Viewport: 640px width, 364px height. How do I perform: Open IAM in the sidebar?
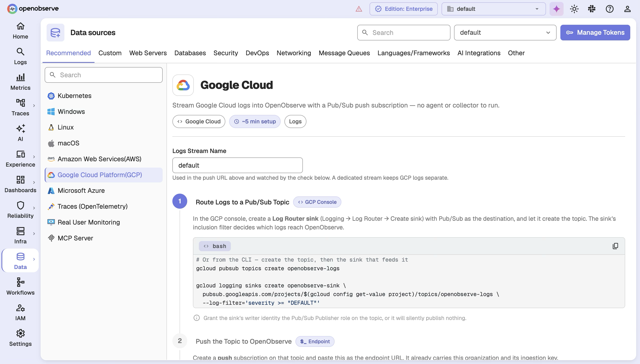click(20, 313)
